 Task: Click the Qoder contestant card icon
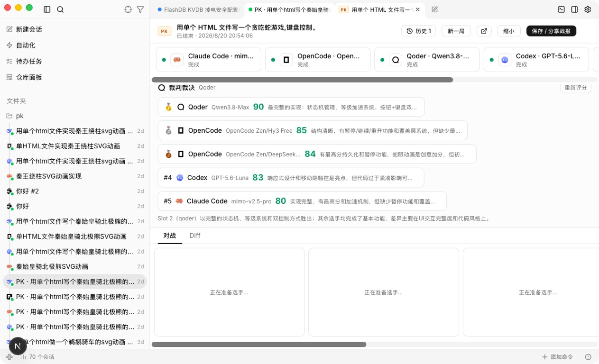point(396,60)
